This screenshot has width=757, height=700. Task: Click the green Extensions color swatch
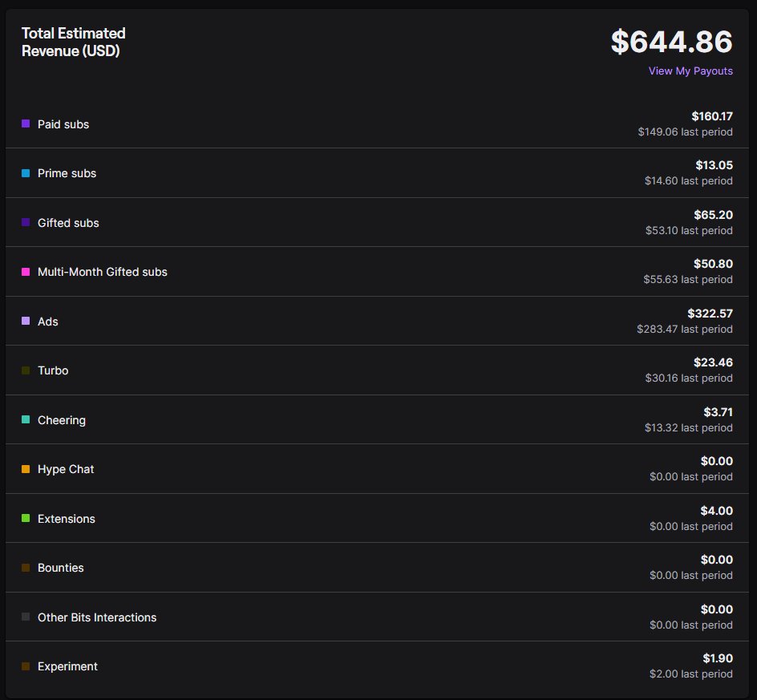(x=26, y=519)
